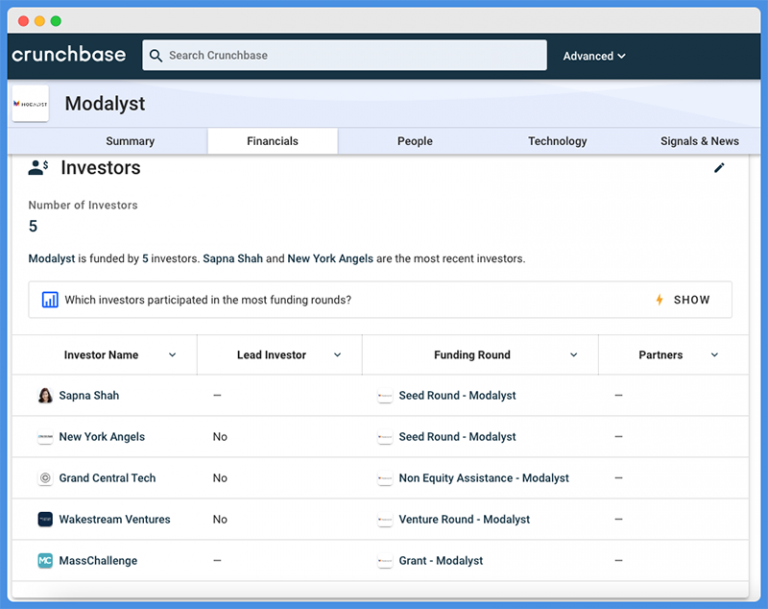Click the red close window button
Image resolution: width=768 pixels, height=609 pixels.
tap(23, 21)
